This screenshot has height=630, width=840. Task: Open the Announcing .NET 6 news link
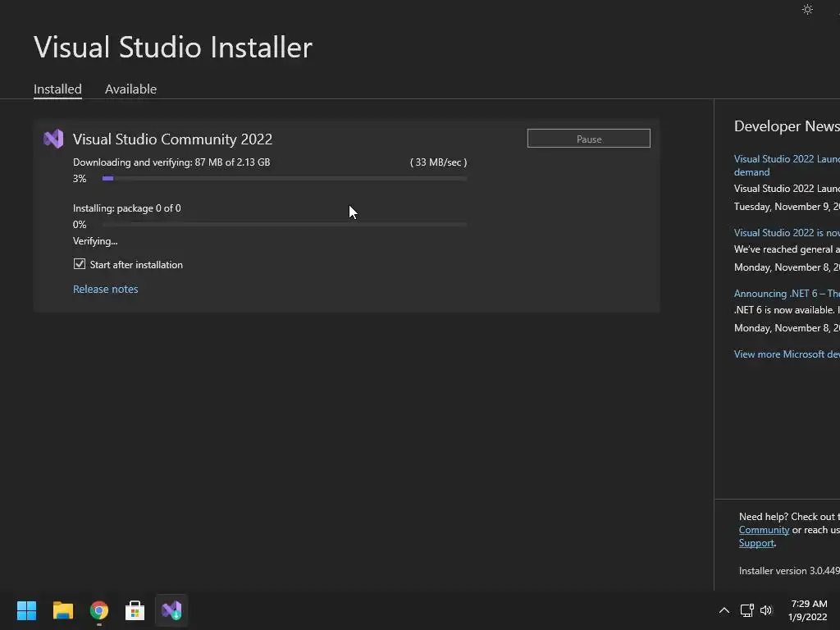point(787,294)
